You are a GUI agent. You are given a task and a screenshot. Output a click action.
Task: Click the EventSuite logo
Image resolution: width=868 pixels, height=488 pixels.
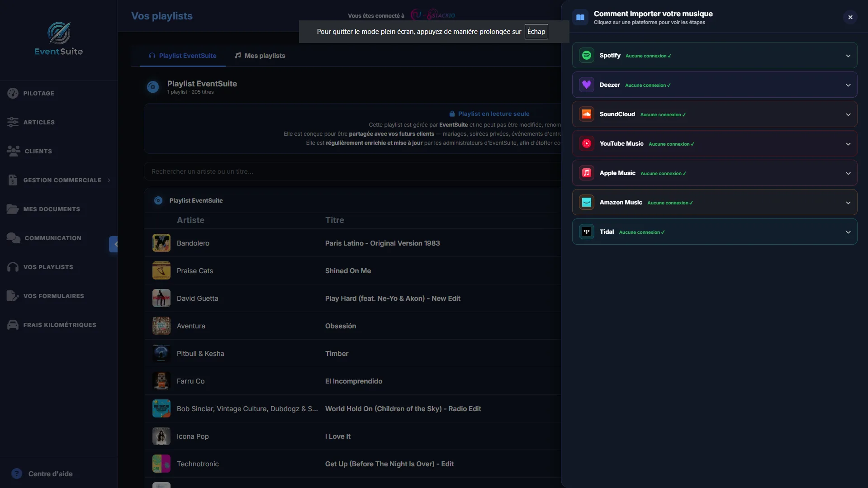point(59,39)
